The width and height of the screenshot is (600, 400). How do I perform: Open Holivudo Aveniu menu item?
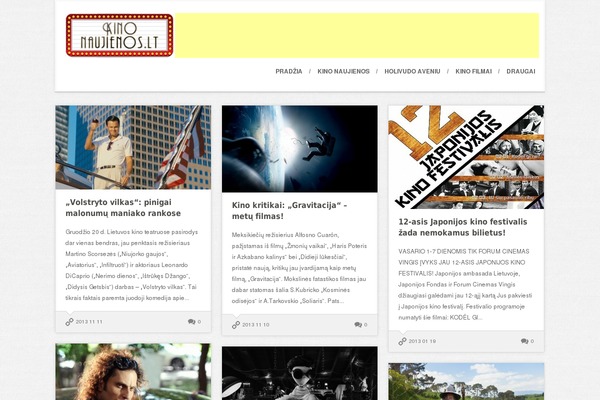pos(412,72)
